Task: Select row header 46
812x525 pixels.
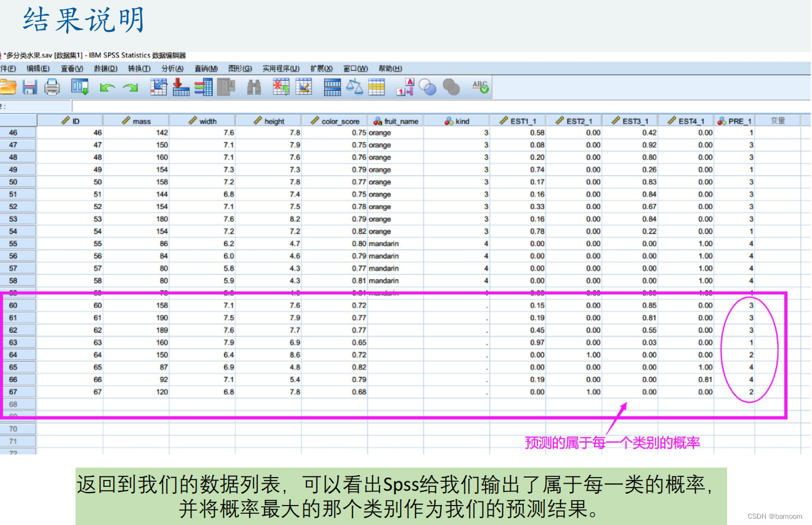Action: [x=18, y=133]
